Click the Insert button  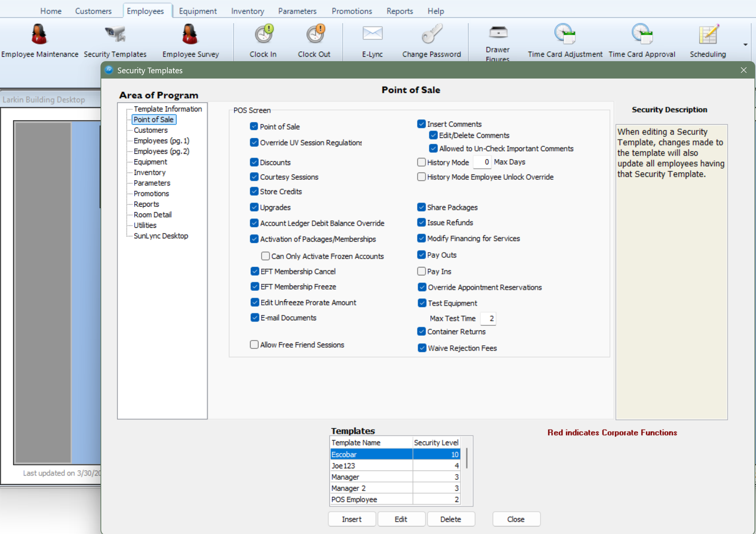click(352, 519)
